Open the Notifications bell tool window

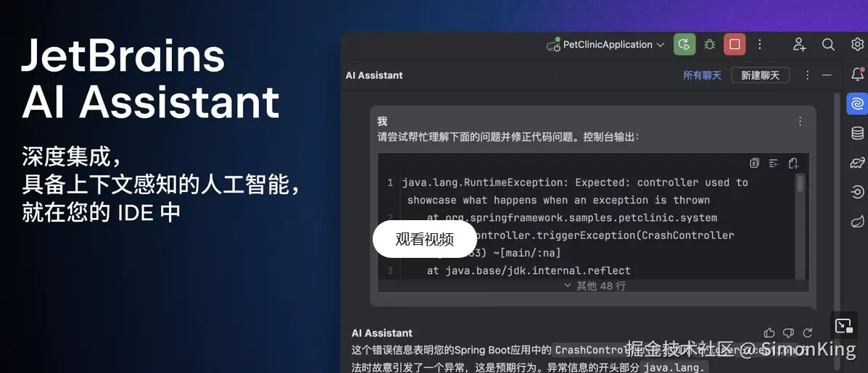pyautogui.click(x=857, y=74)
